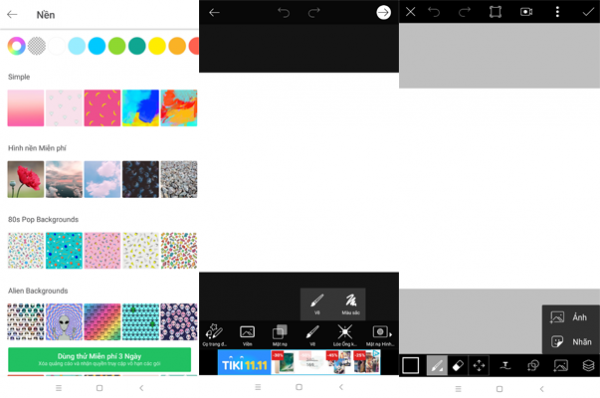Undo in the middle editor screen
The width and height of the screenshot is (600, 398).
pyautogui.click(x=284, y=13)
